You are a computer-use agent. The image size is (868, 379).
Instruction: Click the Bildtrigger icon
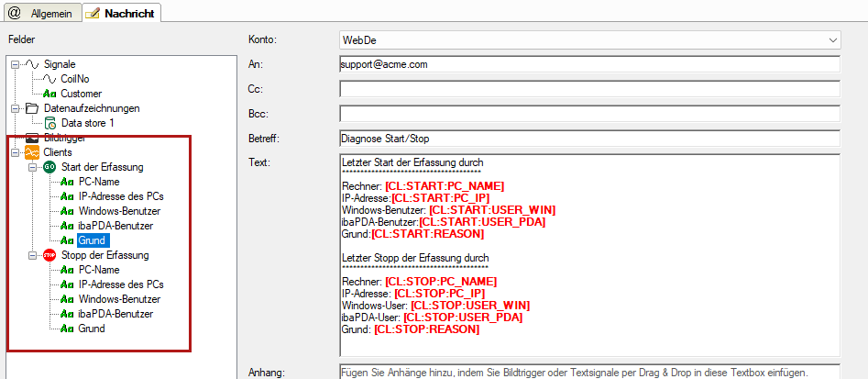coord(33,138)
